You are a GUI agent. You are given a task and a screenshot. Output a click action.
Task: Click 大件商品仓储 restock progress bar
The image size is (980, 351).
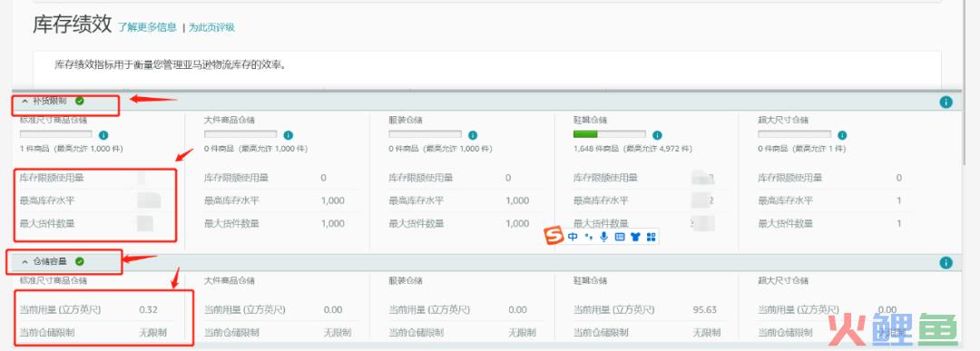pyautogui.click(x=240, y=134)
